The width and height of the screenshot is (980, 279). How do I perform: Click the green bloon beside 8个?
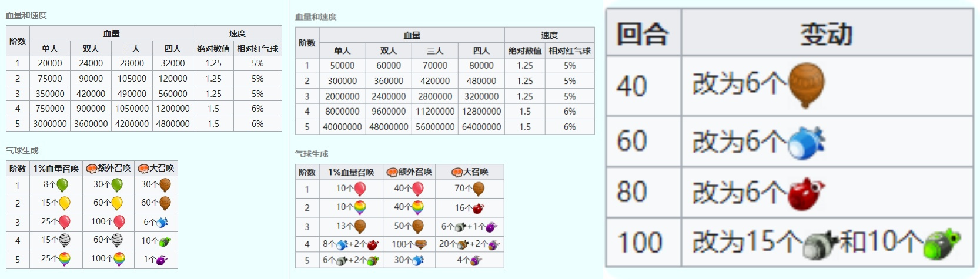click(x=62, y=185)
